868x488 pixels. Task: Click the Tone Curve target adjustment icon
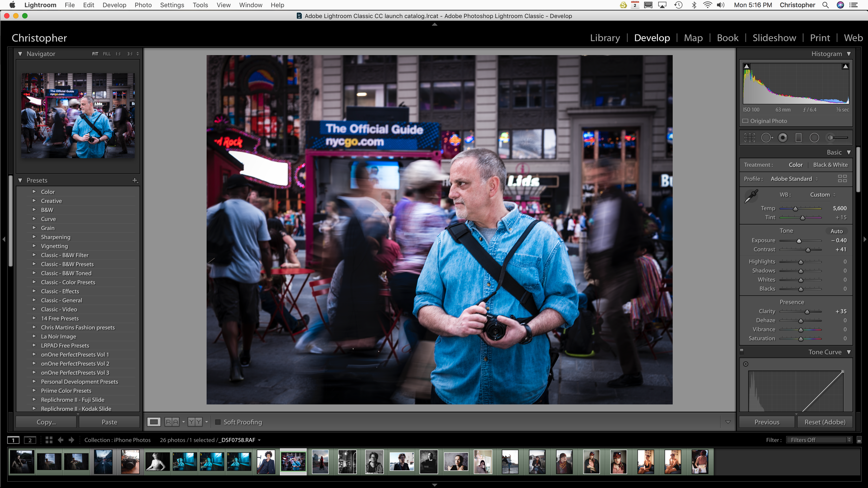745,364
